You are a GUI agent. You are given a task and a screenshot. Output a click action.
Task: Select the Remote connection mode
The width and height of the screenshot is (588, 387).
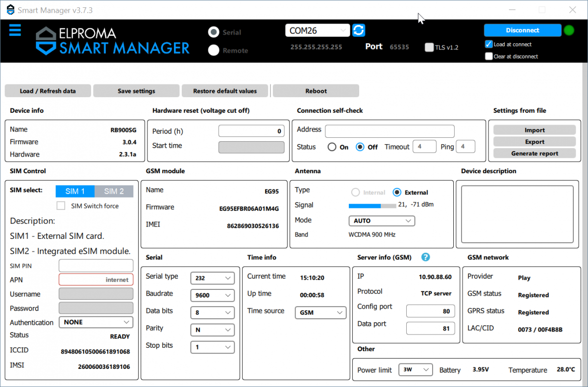click(213, 50)
